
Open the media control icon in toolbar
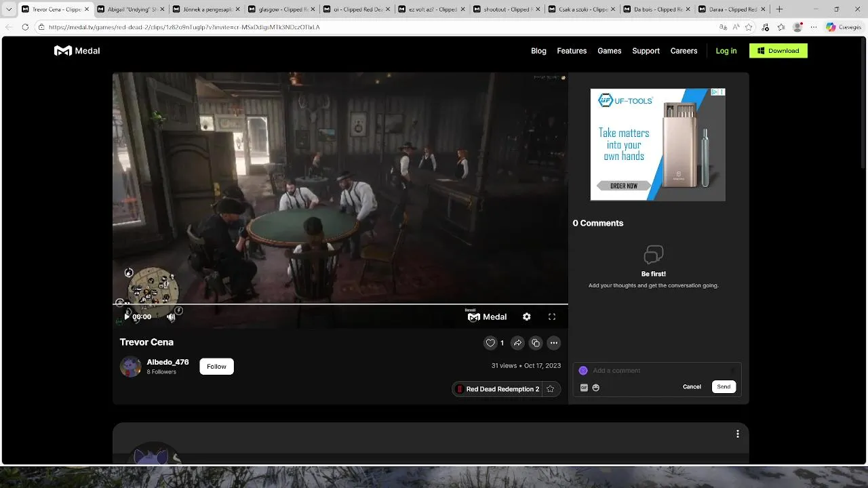click(766, 27)
